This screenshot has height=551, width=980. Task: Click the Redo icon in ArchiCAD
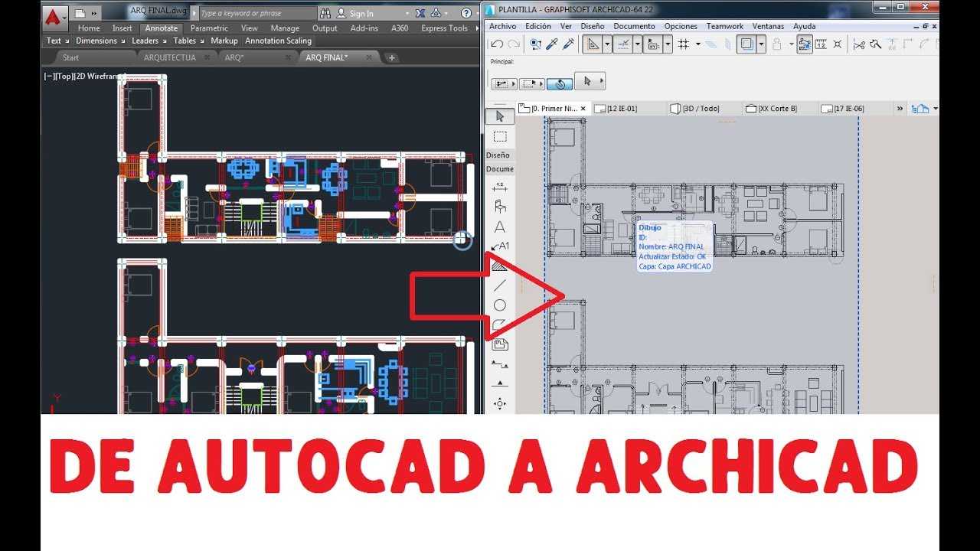pyautogui.click(x=514, y=44)
